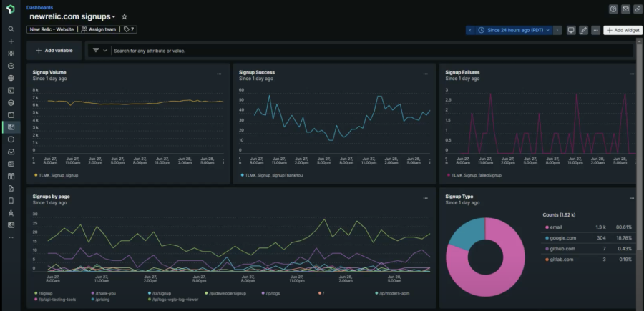Toggle the /signup series in the legend
This screenshot has height=311, width=644.
[44, 292]
